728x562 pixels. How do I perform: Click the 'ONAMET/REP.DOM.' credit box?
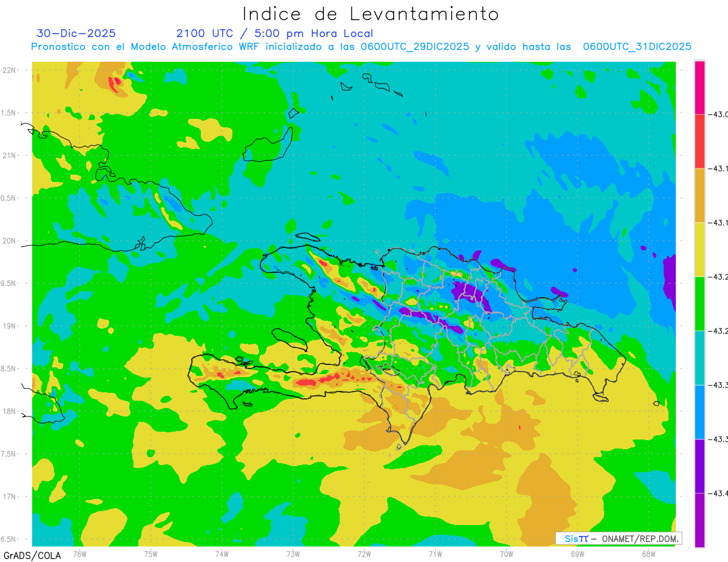(618, 538)
